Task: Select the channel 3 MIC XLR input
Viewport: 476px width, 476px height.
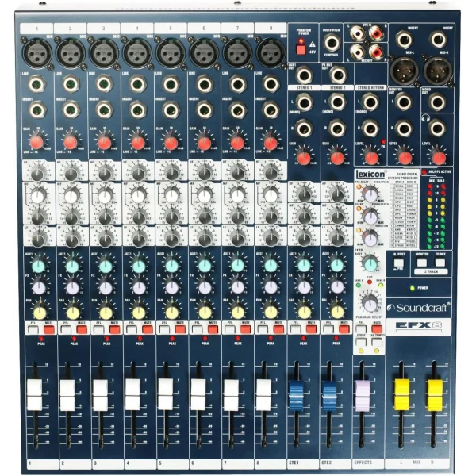Action: tap(104, 53)
